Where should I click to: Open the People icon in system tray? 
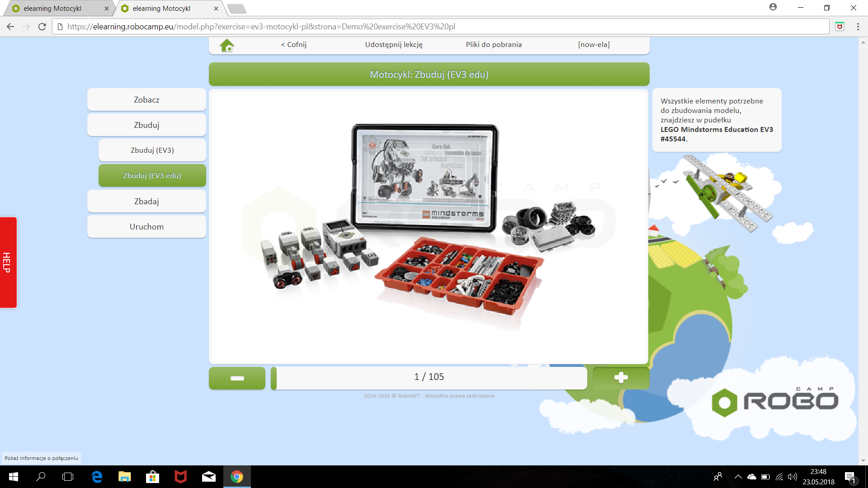[x=718, y=477]
